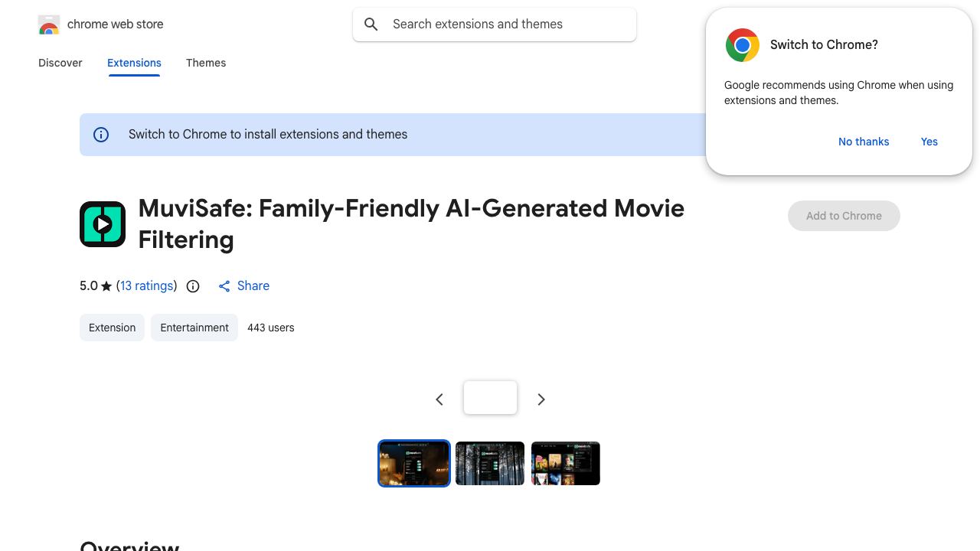Select the second forest screenshot thumbnail
The height and width of the screenshot is (551, 980).
click(x=490, y=463)
